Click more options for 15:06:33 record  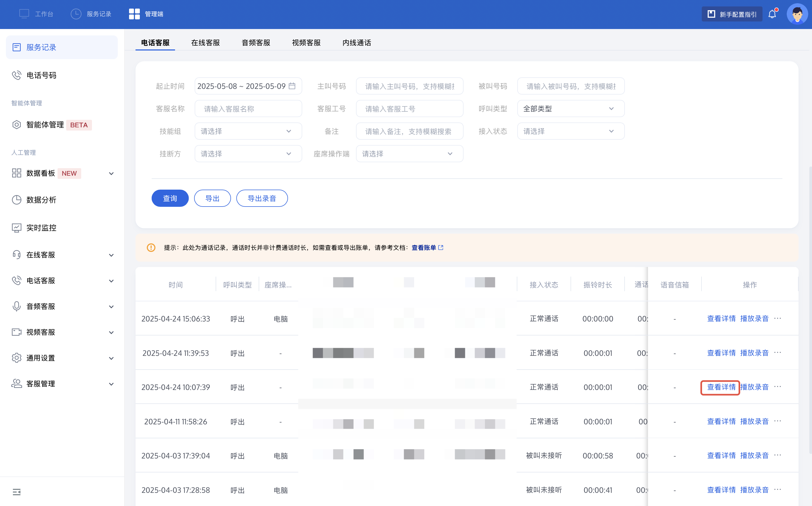point(778,318)
